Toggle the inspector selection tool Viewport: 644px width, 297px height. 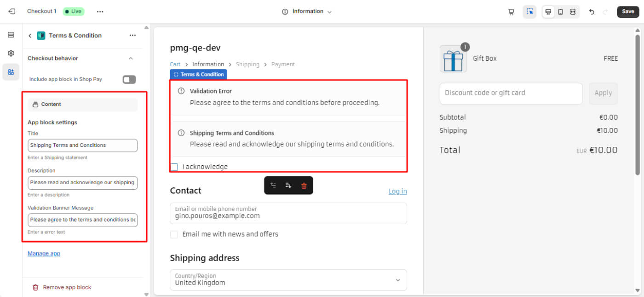click(529, 12)
